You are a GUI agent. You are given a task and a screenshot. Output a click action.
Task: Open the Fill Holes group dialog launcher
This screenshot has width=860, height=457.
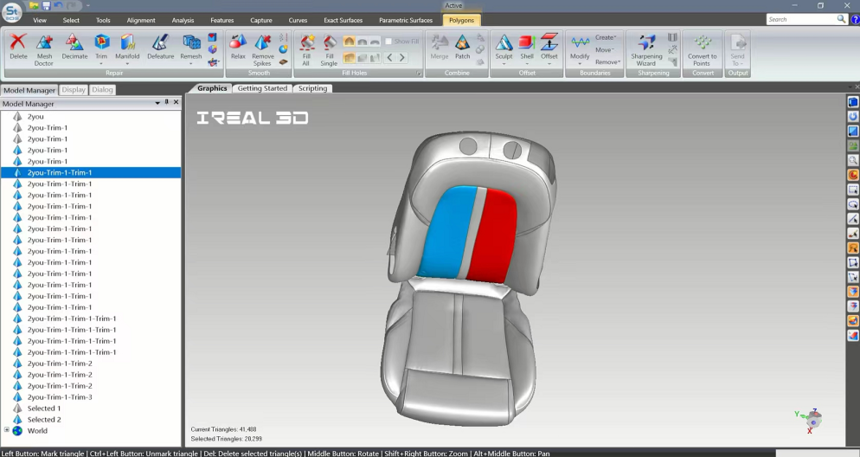[418, 73]
